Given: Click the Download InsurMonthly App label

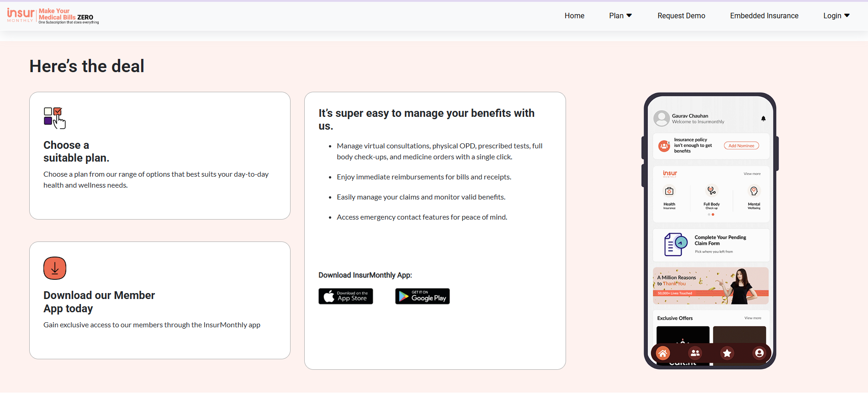Looking at the screenshot, I should click(x=365, y=275).
